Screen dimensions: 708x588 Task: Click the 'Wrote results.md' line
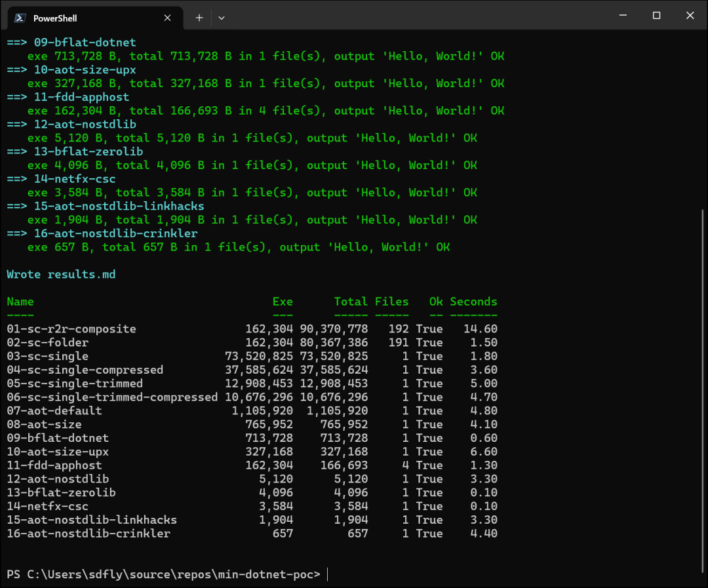point(61,274)
